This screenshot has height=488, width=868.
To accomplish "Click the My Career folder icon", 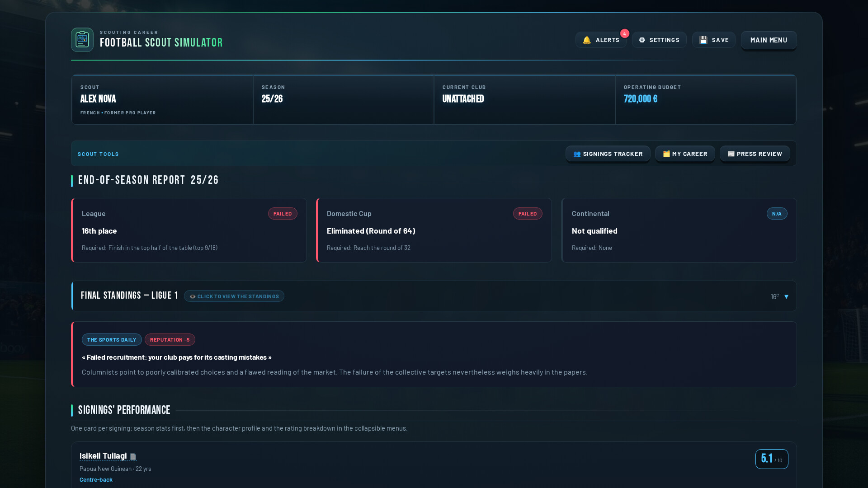I will point(666,154).
